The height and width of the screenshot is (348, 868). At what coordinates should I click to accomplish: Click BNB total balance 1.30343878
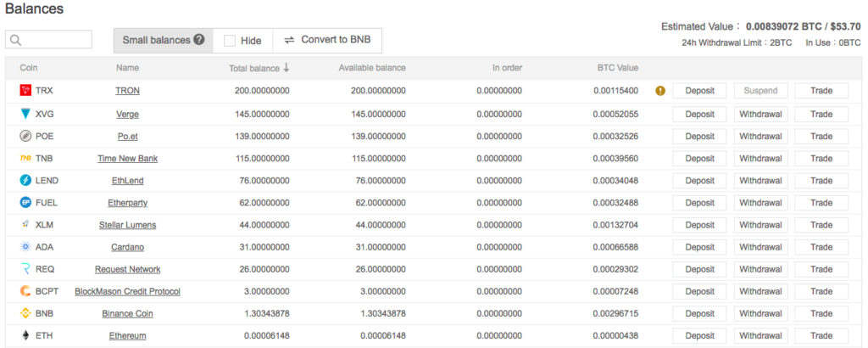coord(267,314)
